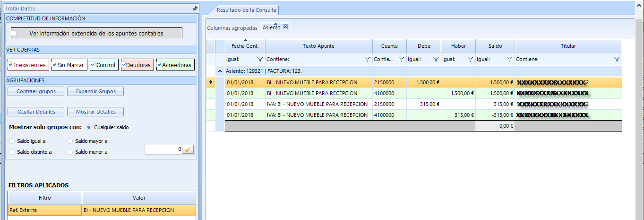The height and width of the screenshot is (220, 644).
Task: Click Mostrar Detalles button
Action: click(x=95, y=112)
